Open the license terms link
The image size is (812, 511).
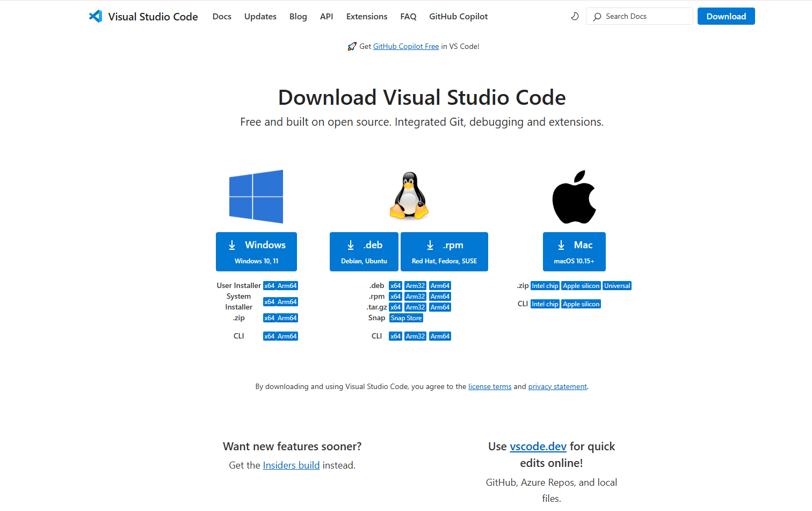[490, 386]
